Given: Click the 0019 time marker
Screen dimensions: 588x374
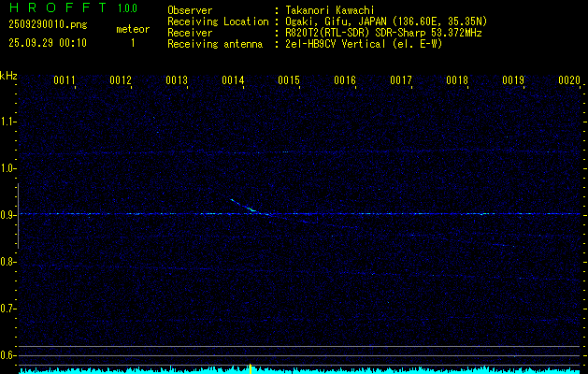Looking at the screenshot, I should (513, 81).
